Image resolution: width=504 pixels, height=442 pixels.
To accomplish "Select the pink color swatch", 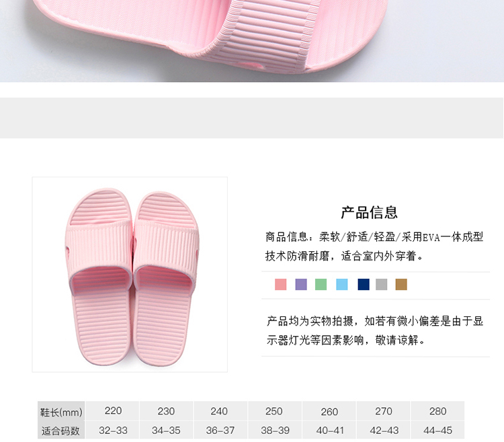I will click(280, 284).
